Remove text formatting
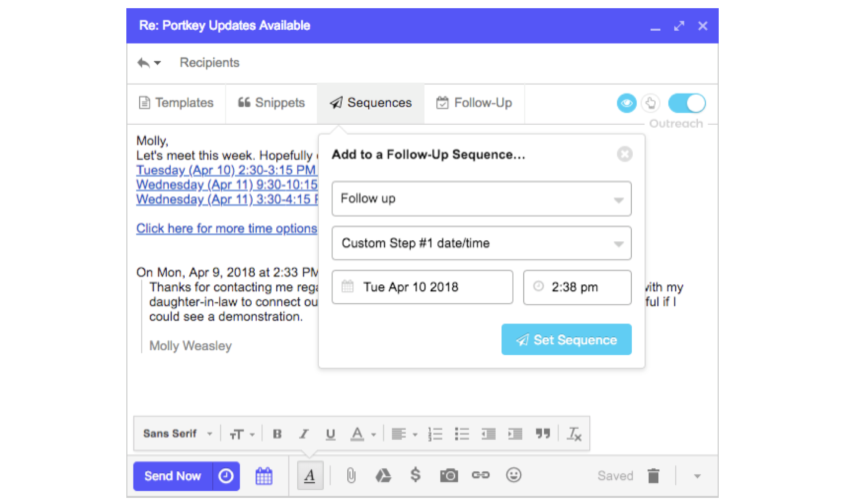Image resolution: width=843 pixels, height=504 pixels. point(574,434)
